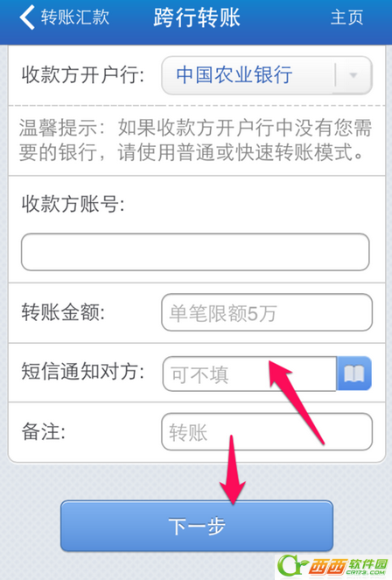Viewport: 392px width, 580px height.
Task: Open the 中国农业银行 bank selector
Action: click(x=267, y=75)
